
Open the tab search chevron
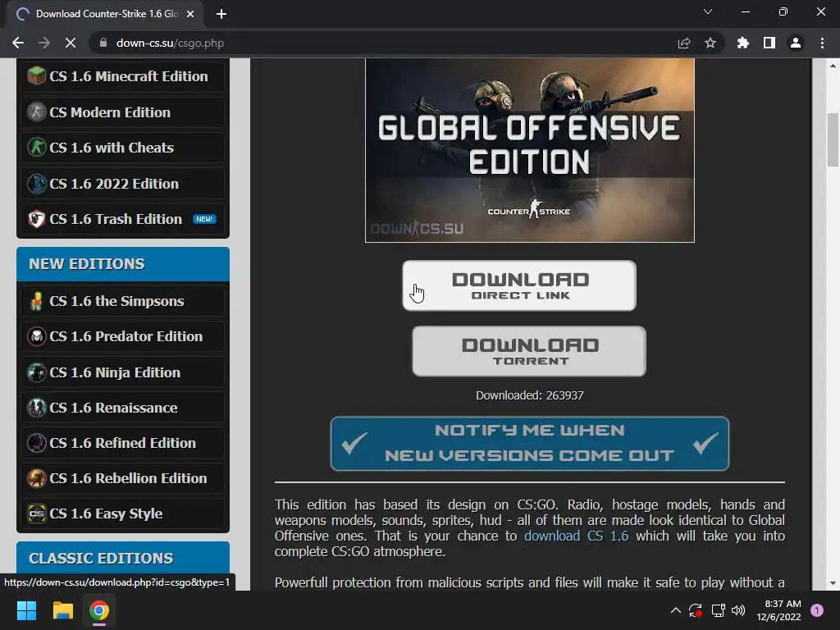[x=708, y=11]
